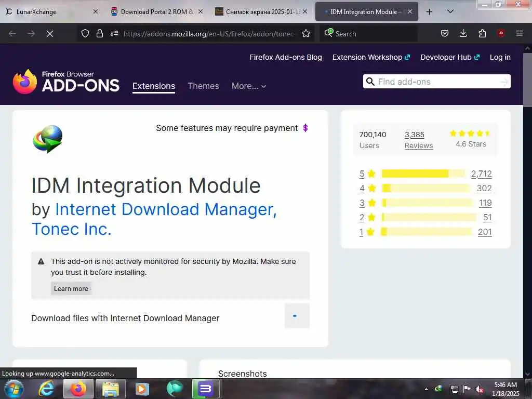This screenshot has width=532, height=399.
Task: Click the 201 one-star reviews count
Action: pyautogui.click(x=485, y=232)
